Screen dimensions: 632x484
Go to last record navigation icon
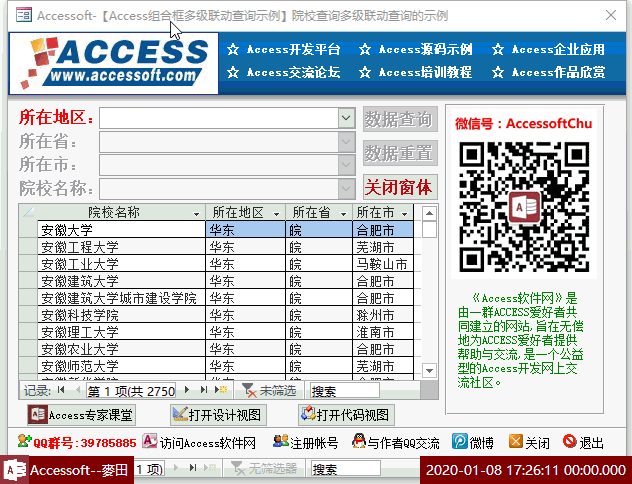pyautogui.click(x=204, y=390)
